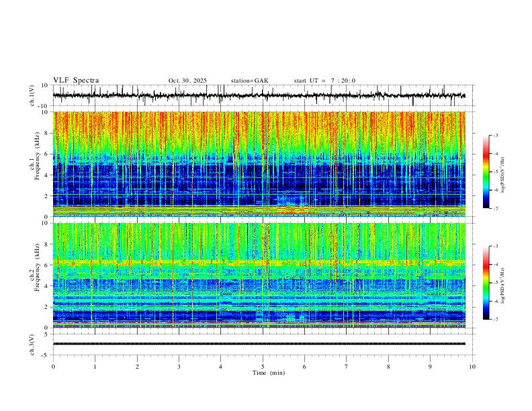Click the ch.1 colorbar "log(PSD)" label
This screenshot has height=411, width=532.
tap(503, 175)
